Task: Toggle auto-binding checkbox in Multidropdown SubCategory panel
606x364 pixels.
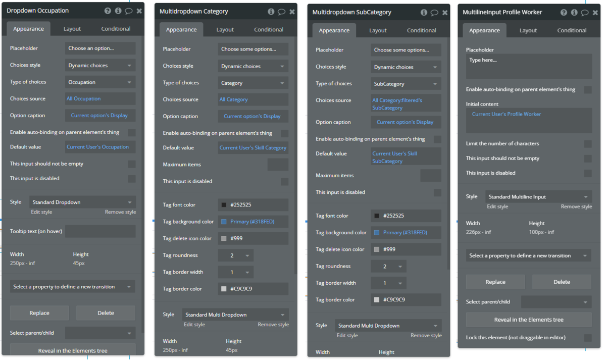Action: (x=437, y=139)
